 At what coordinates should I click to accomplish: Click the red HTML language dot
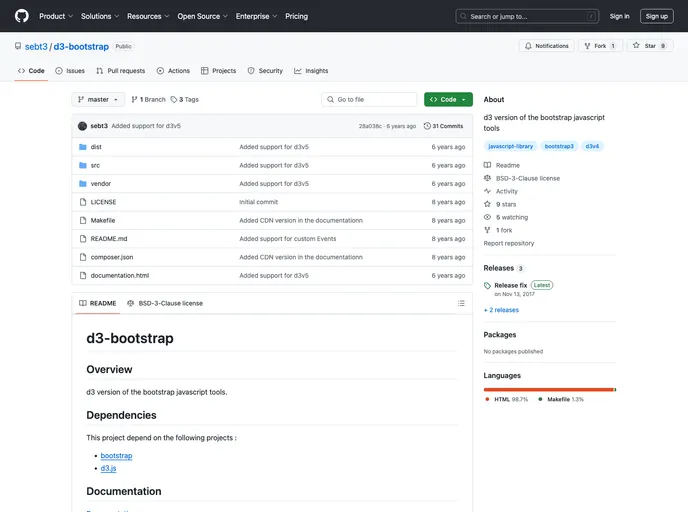487,399
